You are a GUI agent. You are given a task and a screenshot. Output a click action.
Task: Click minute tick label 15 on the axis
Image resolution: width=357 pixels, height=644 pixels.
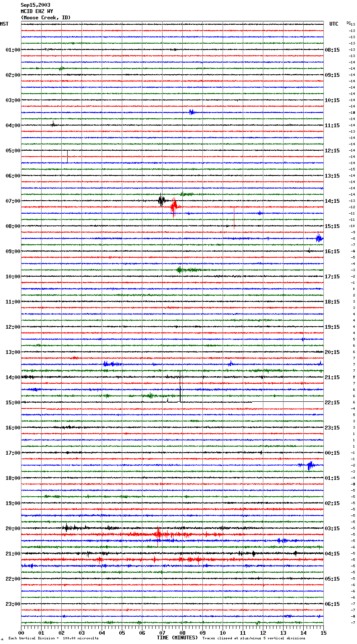323,633
